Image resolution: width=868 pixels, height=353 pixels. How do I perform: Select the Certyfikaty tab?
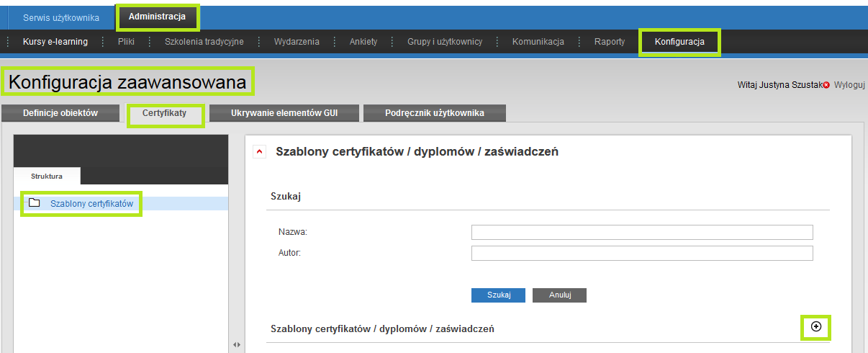[x=165, y=113]
